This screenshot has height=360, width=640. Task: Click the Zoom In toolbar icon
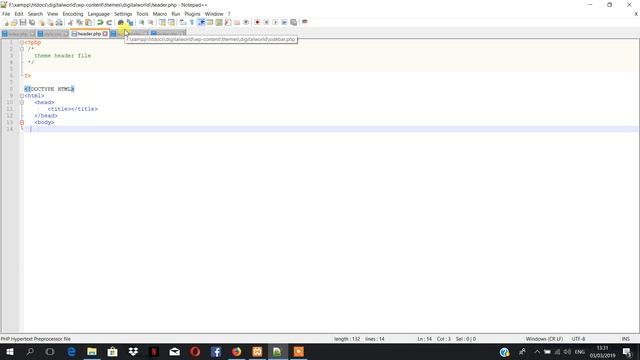coord(141,22)
